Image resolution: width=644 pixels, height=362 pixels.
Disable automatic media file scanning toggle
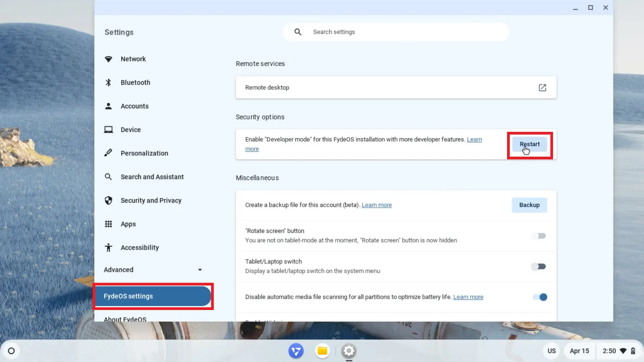540,297
